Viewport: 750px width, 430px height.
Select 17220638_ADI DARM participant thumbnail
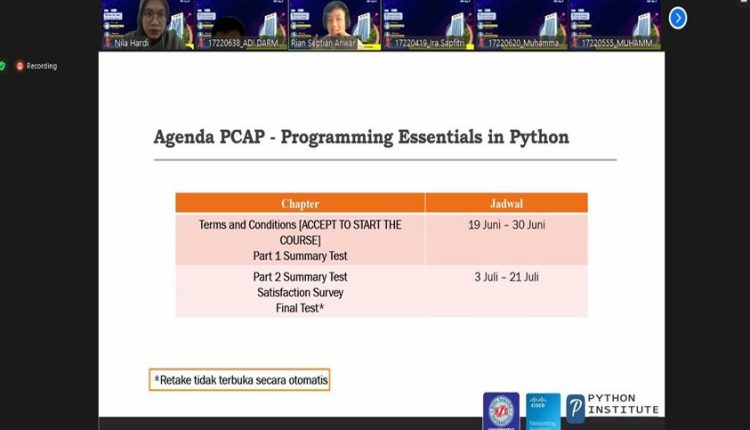pyautogui.click(x=241, y=24)
